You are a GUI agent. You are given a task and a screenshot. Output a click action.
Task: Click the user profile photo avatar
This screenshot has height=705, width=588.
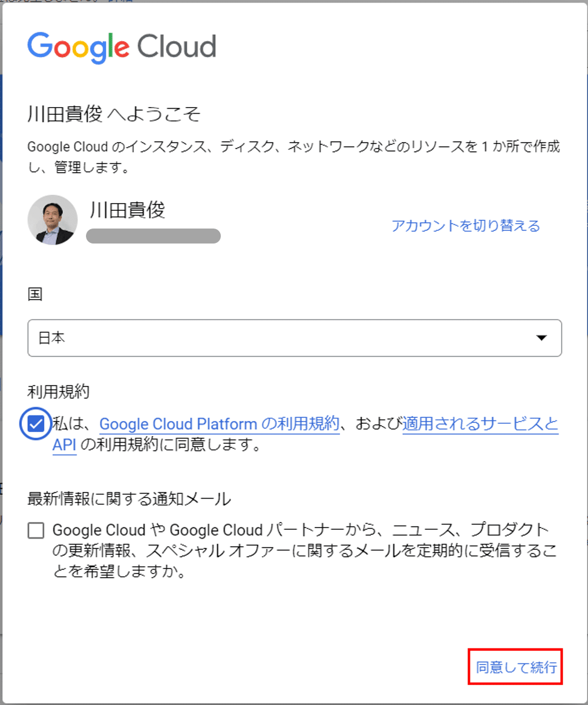53,220
